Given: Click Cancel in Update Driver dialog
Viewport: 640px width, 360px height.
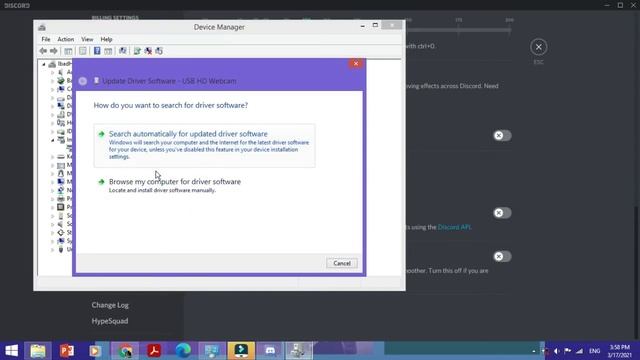Looking at the screenshot, I should 342,263.
